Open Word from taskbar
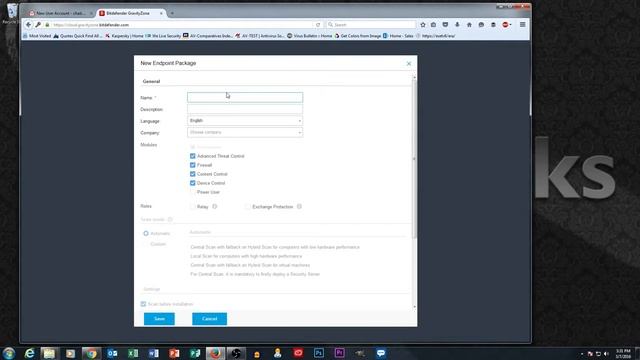The image size is (640, 360). point(154,353)
